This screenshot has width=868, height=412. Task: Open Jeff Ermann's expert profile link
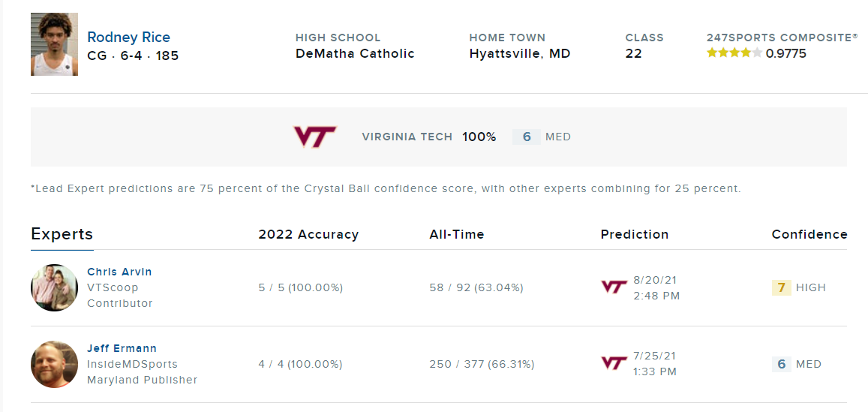(122, 348)
